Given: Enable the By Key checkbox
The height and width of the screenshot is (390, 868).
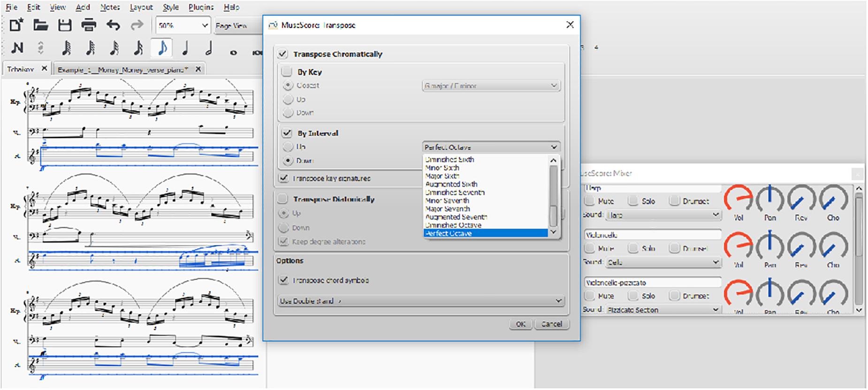Looking at the screenshot, I should pos(287,72).
